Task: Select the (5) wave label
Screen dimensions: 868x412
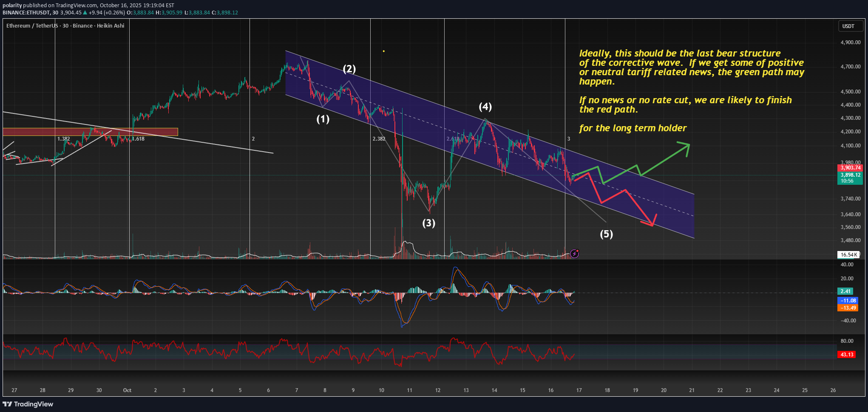Action: (x=606, y=234)
